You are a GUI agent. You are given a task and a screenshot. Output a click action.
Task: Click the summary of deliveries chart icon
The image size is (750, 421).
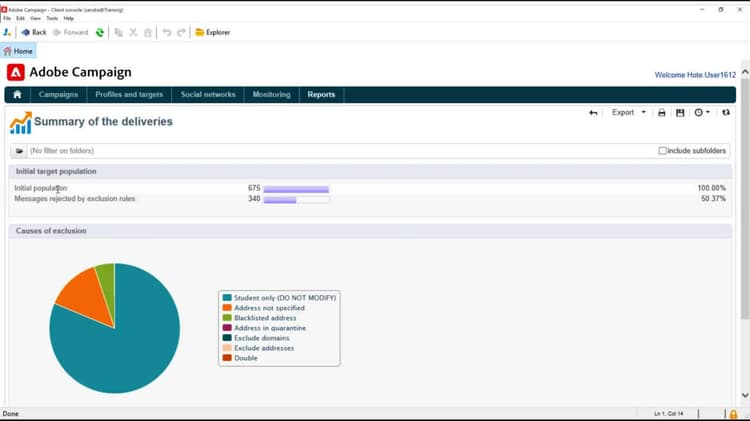[21, 122]
